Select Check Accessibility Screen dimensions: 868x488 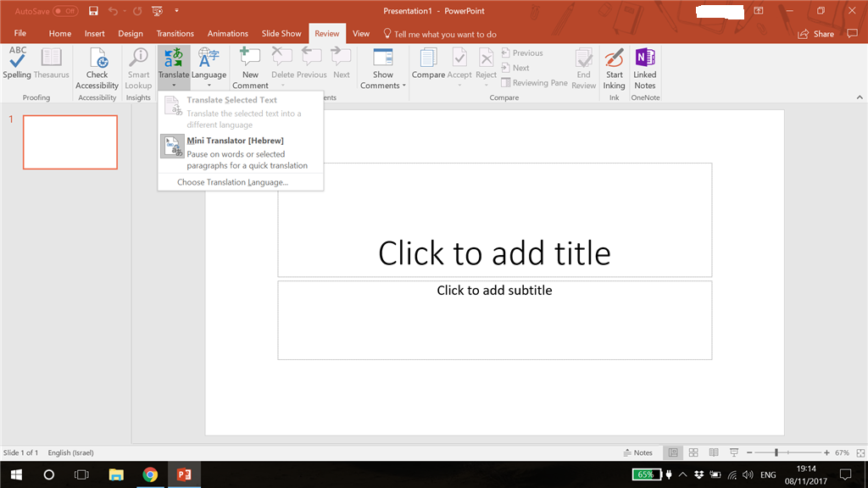pyautogui.click(x=97, y=68)
